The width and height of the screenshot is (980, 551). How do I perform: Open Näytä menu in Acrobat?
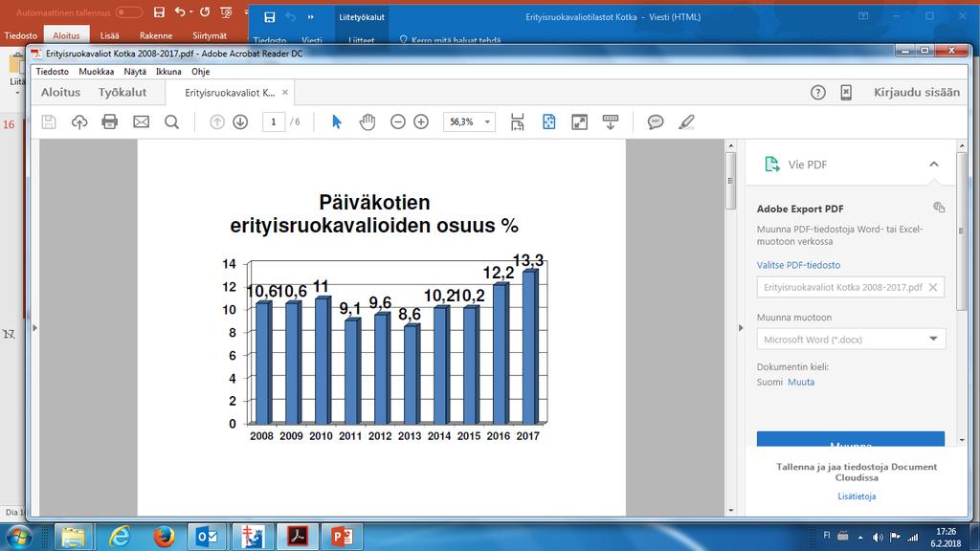point(135,72)
